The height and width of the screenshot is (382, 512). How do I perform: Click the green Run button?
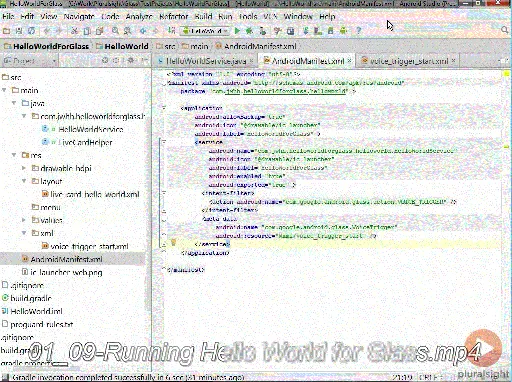coord(237,31)
